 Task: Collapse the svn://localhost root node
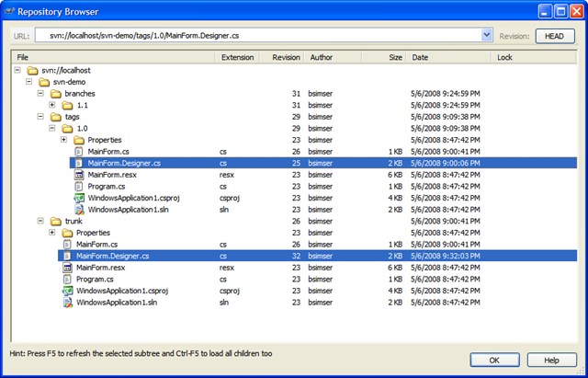[x=17, y=70]
